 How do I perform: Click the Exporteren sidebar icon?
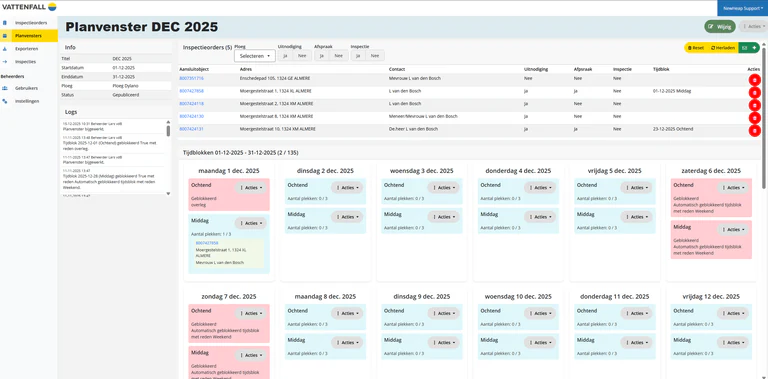4,49
